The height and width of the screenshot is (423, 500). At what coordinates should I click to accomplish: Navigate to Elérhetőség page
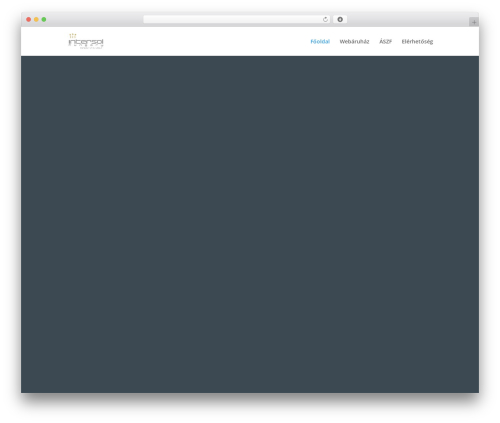point(417,42)
